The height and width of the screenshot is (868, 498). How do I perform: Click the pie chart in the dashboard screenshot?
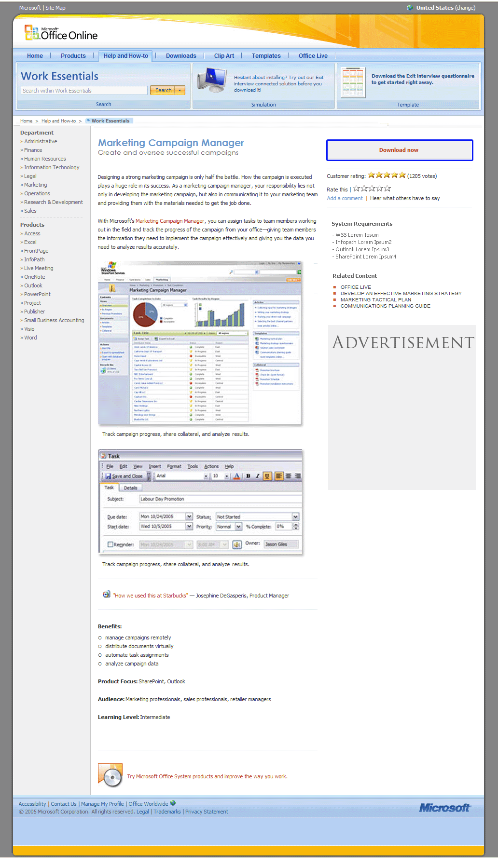(x=145, y=314)
